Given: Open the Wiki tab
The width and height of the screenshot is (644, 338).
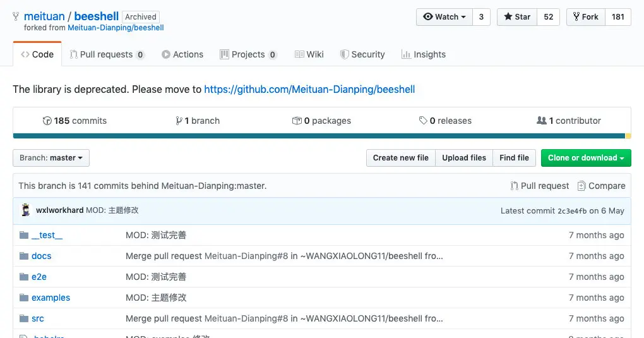Looking at the screenshot, I should (x=309, y=54).
